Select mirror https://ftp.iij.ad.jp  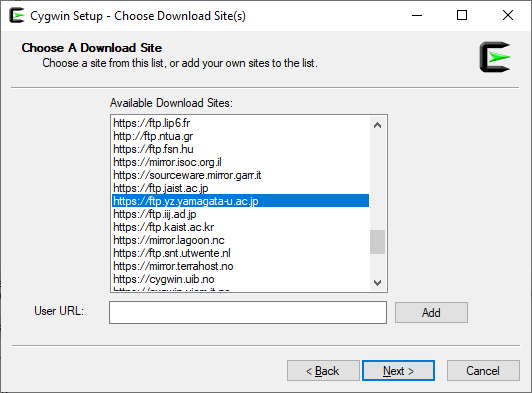coord(240,214)
